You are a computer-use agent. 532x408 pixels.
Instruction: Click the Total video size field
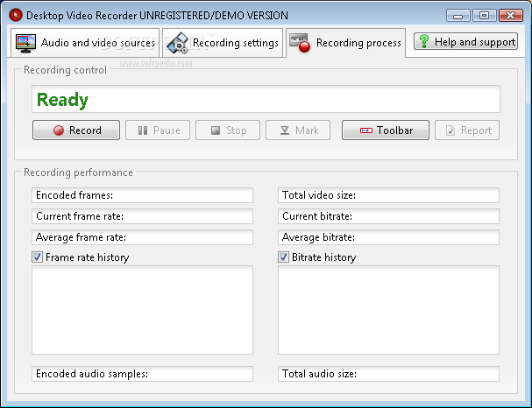[x=388, y=195]
